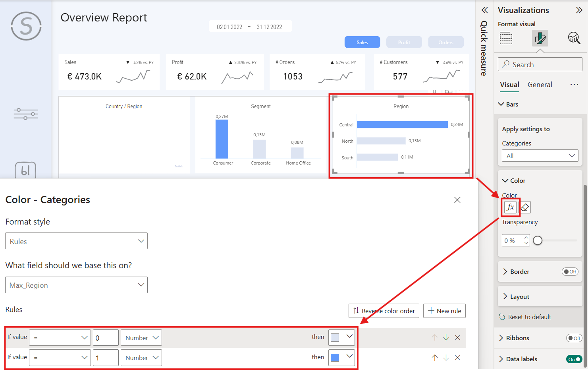Turn off the Data labels toggle
This screenshot has height=370, width=588.
tap(574, 359)
